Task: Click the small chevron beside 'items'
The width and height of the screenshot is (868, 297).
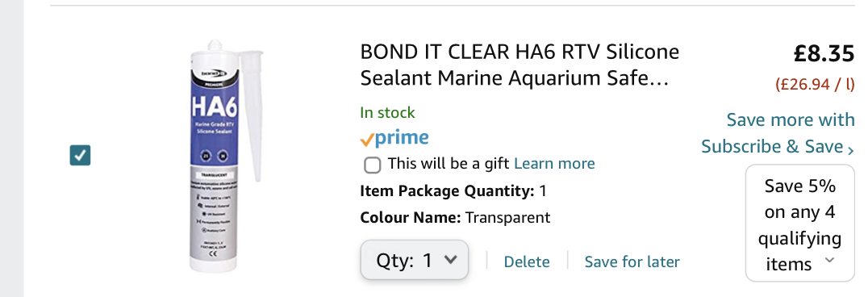Action: coord(828,261)
